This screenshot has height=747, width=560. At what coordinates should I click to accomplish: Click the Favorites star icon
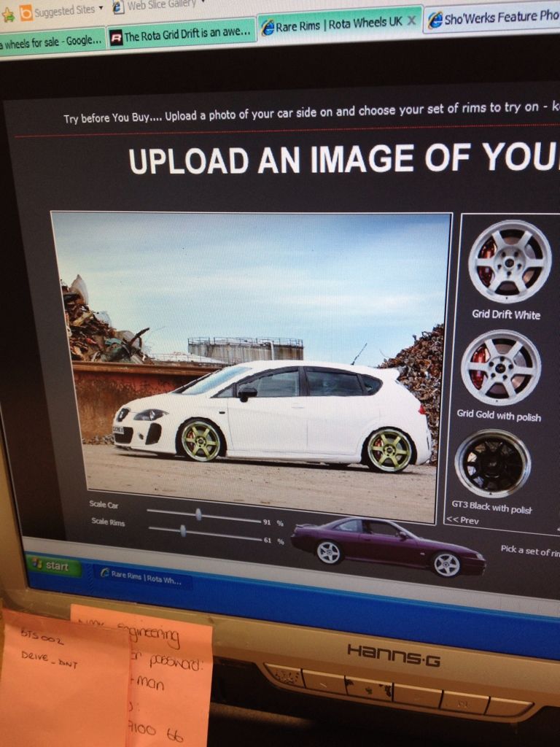click(x=9, y=15)
